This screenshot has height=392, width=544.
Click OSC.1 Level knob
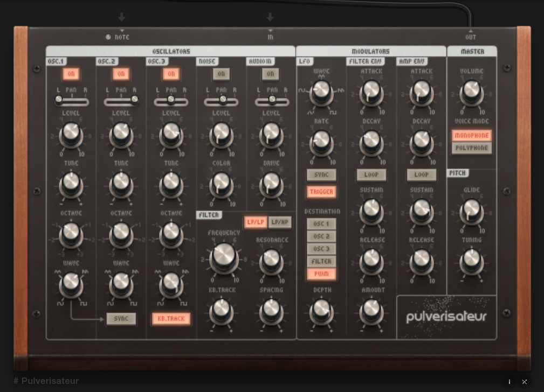pyautogui.click(x=71, y=135)
